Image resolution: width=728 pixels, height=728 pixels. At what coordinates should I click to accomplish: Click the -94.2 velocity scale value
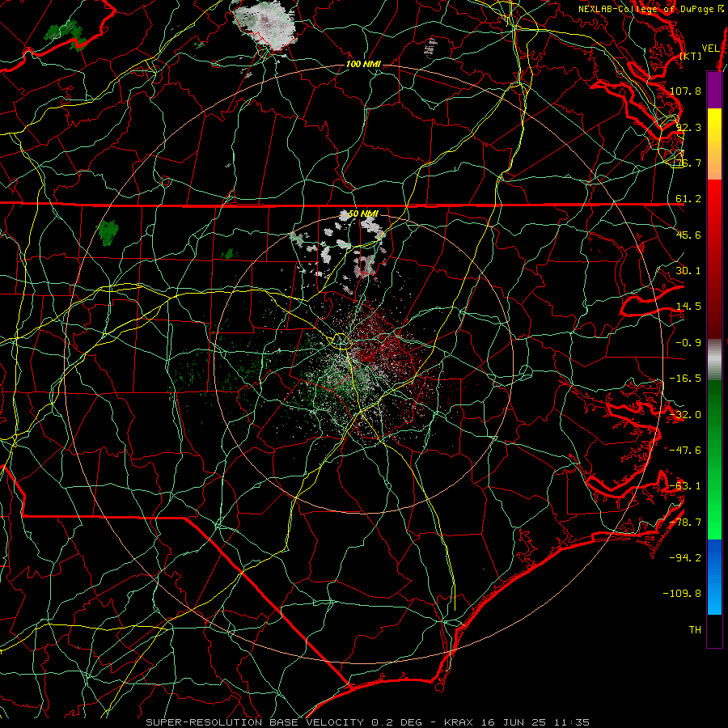685,557
